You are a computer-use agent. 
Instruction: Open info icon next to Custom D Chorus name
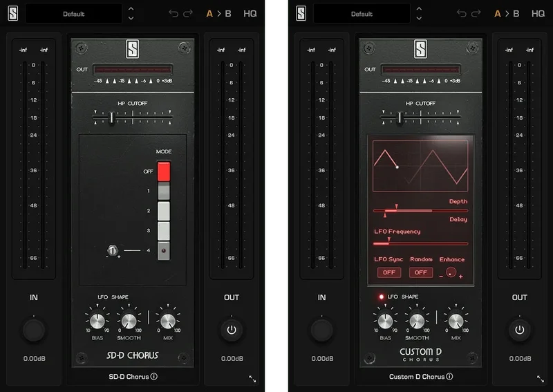(449, 377)
